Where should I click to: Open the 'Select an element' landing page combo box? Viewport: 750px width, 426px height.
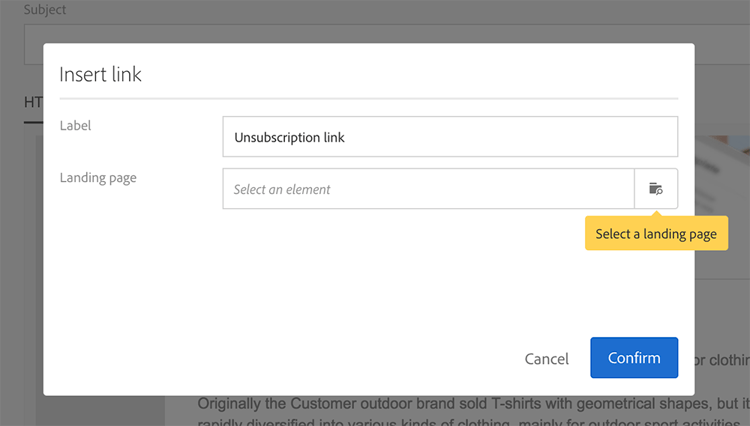tap(428, 189)
